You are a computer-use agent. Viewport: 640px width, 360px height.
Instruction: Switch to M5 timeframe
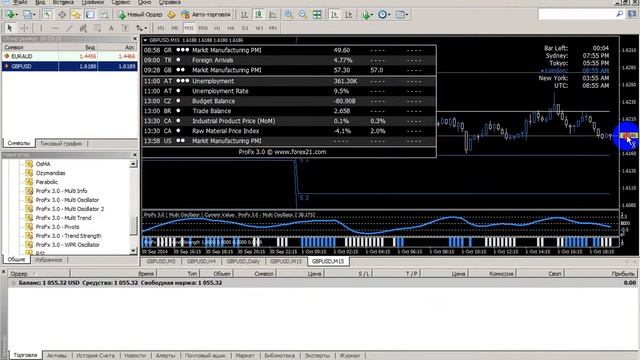[x=175, y=28]
